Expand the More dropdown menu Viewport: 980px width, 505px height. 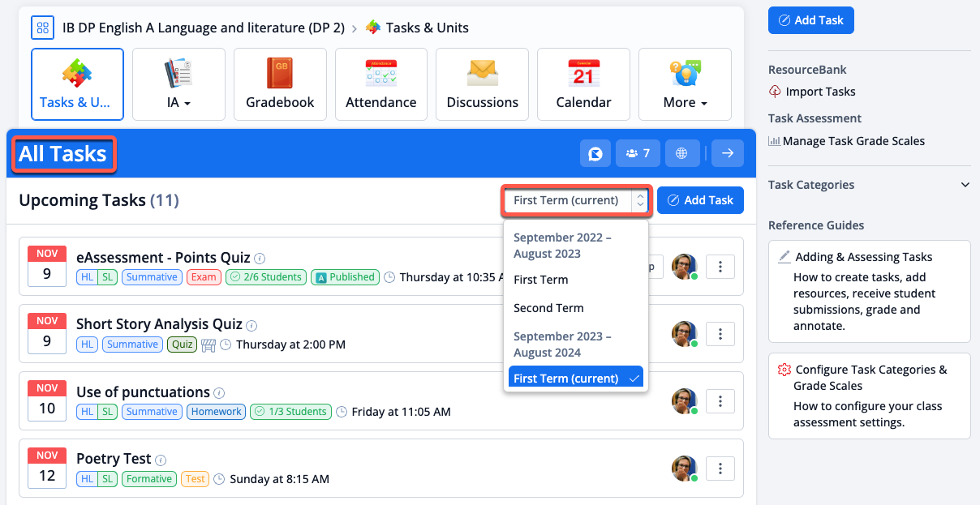[685, 84]
